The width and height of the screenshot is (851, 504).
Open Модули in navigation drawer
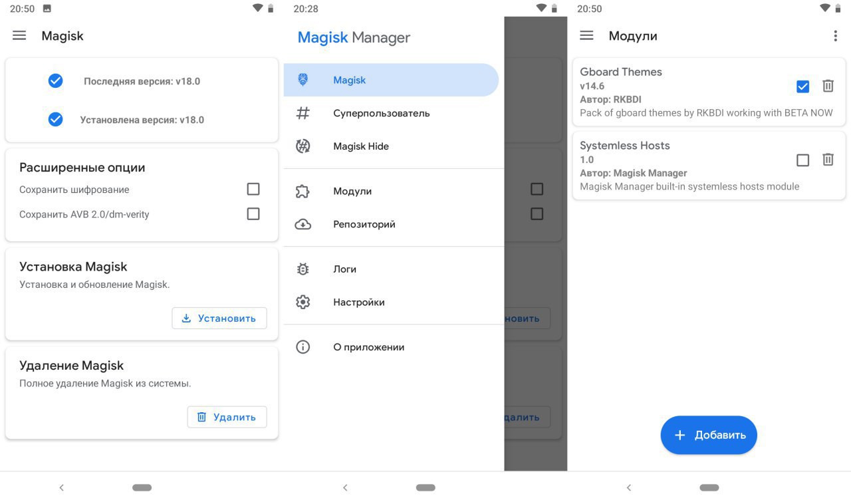(x=394, y=191)
